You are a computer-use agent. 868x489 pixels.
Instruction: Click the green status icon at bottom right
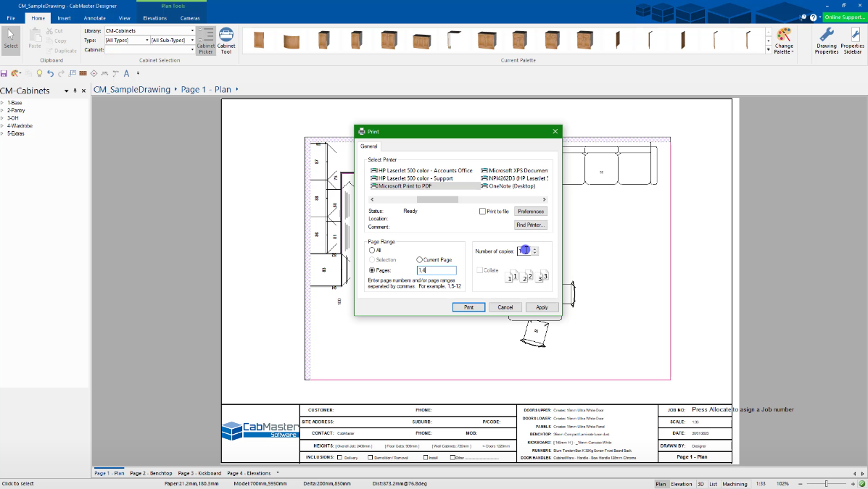862,483
